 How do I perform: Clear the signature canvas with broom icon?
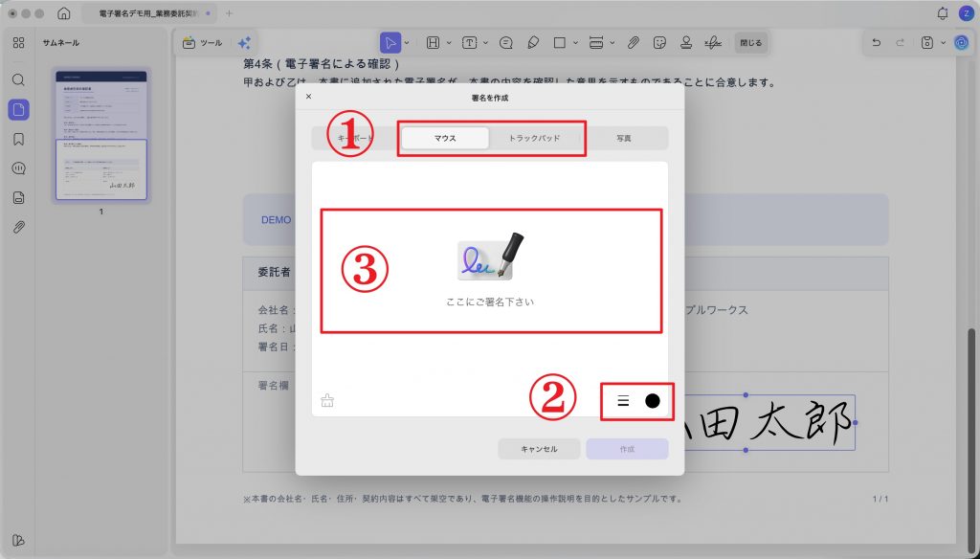327,401
